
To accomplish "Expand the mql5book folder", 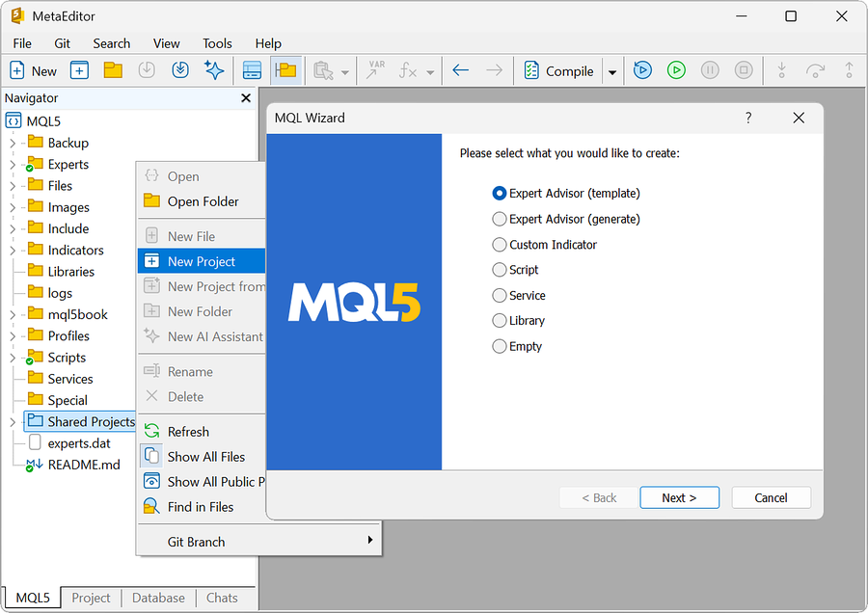I will 13,315.
